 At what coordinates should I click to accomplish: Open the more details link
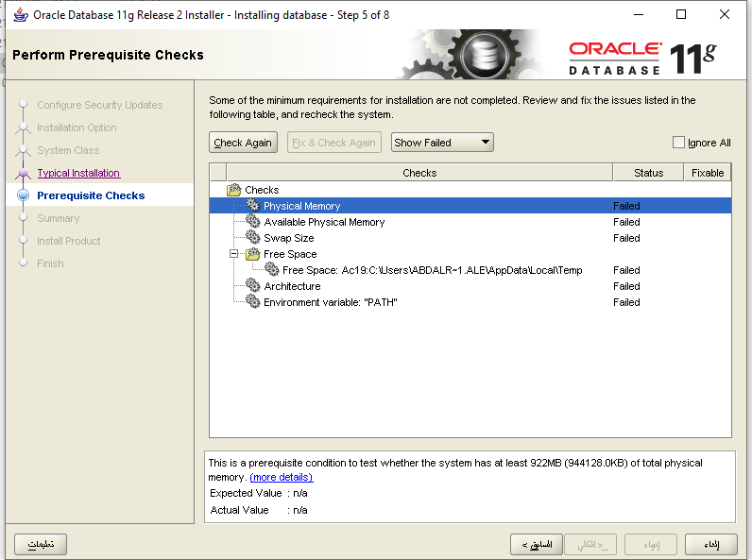click(x=281, y=478)
